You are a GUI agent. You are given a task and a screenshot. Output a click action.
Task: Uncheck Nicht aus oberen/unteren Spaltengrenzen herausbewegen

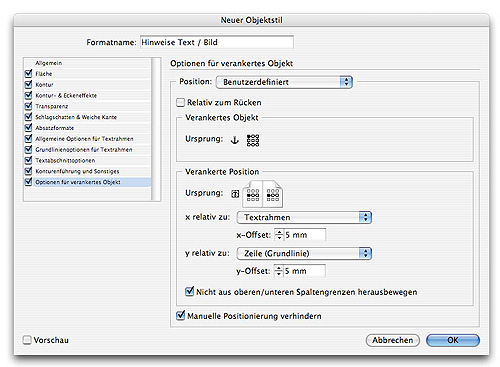[x=189, y=292]
